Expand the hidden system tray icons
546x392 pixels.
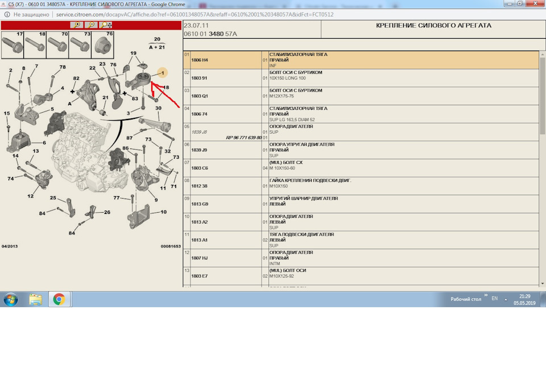[506, 299]
